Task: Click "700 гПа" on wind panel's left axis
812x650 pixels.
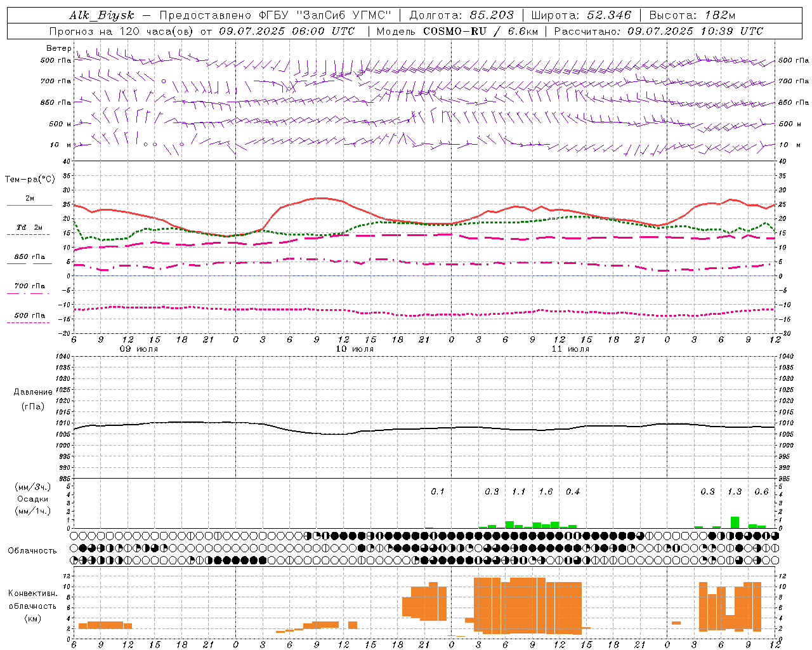Action: tap(56, 81)
